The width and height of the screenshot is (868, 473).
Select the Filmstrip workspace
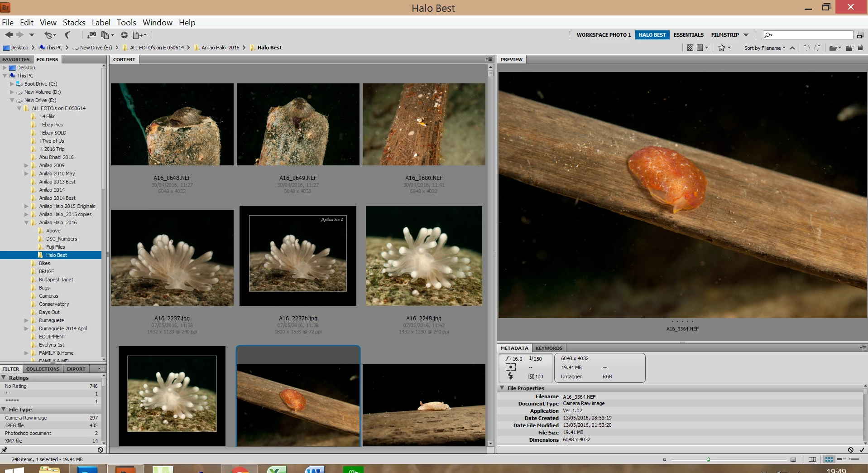(724, 35)
